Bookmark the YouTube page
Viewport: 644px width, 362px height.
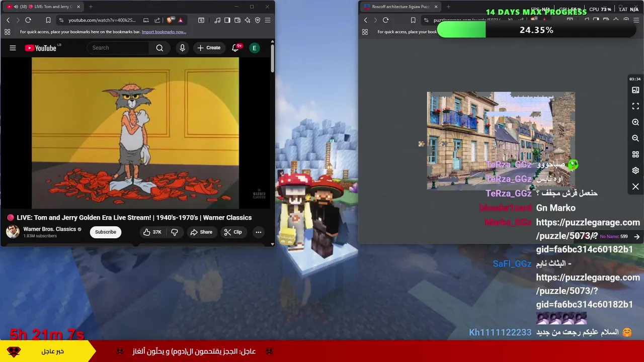point(48,20)
